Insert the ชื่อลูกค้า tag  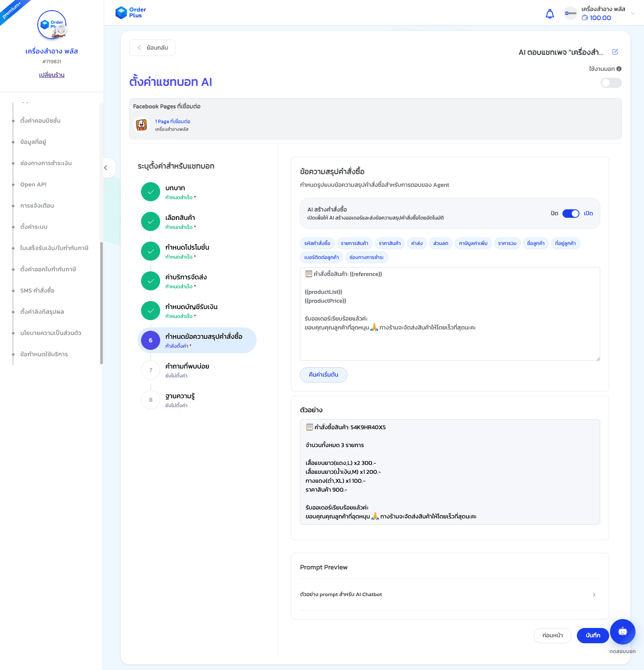point(536,243)
